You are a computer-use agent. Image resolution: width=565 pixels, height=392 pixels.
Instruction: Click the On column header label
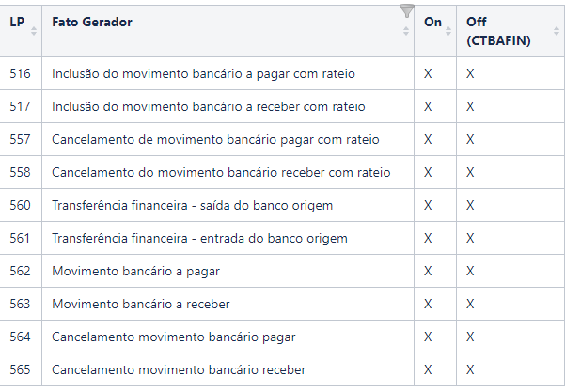point(432,23)
